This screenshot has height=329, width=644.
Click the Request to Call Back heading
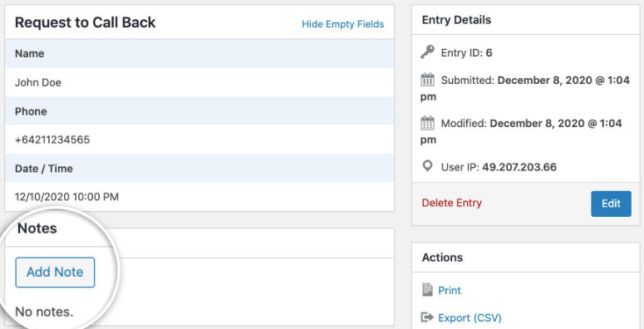tap(86, 22)
